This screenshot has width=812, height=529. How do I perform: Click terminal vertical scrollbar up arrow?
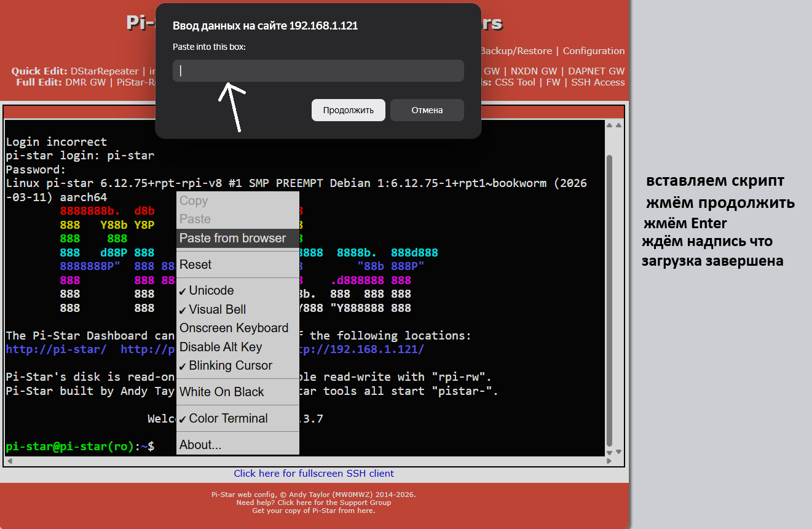tap(610, 125)
